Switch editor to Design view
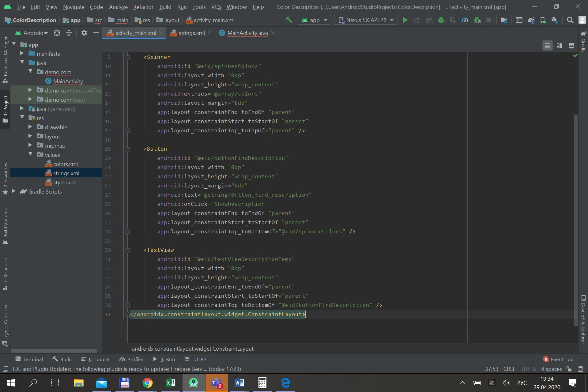This screenshot has height=392, width=588. [x=571, y=46]
